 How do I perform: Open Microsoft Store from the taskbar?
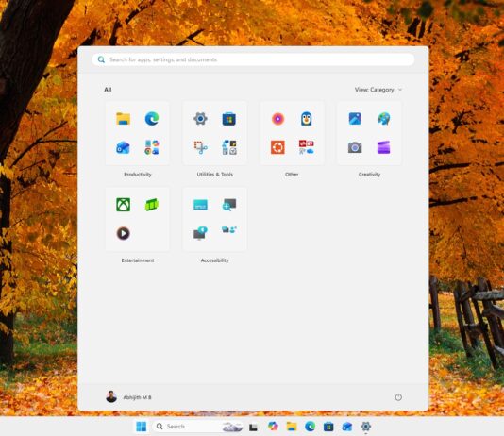point(328,427)
